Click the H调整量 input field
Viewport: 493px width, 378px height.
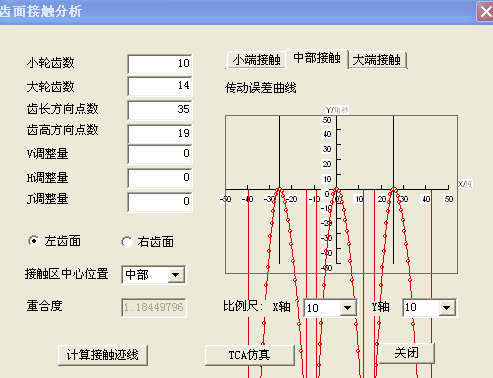(160, 178)
